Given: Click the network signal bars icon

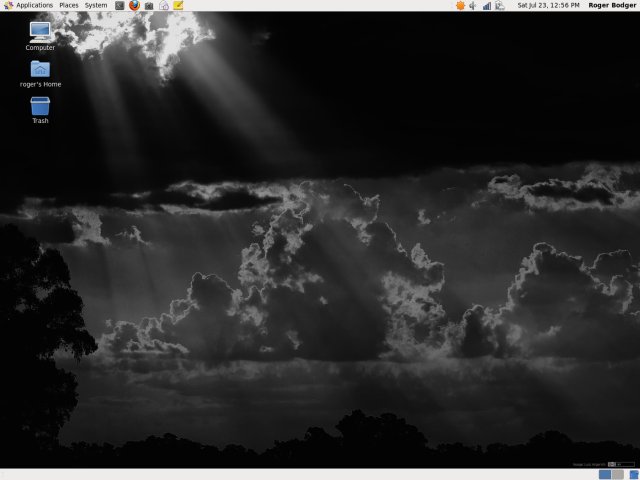Looking at the screenshot, I should pos(487,6).
